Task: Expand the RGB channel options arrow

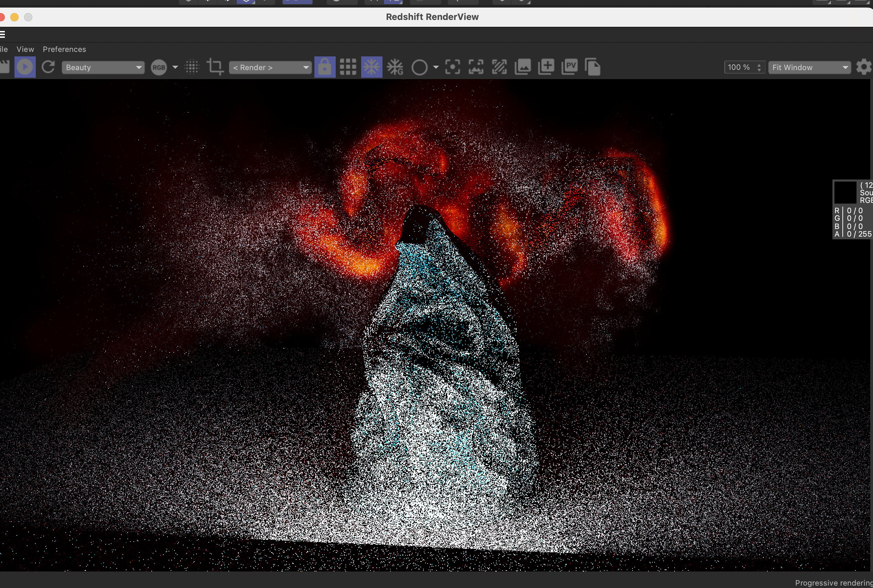Action: (x=175, y=67)
